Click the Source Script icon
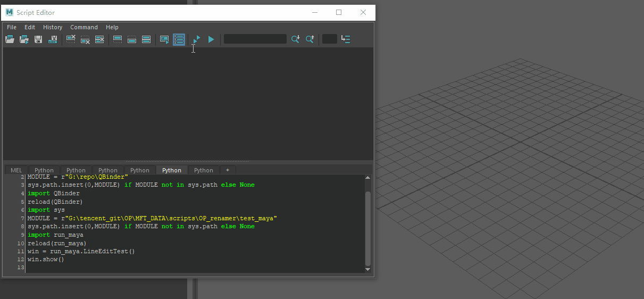This screenshot has width=644, height=299. pyautogui.click(x=24, y=39)
